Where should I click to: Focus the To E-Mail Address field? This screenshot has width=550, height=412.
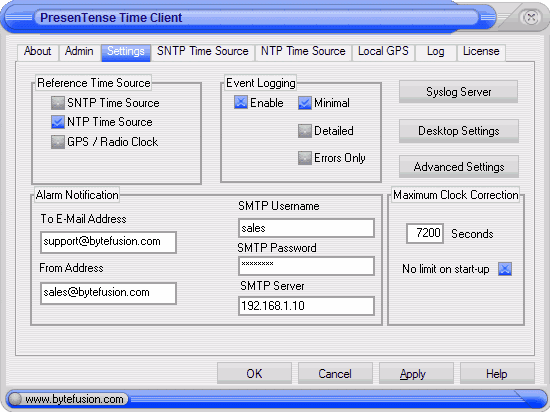click(108, 242)
